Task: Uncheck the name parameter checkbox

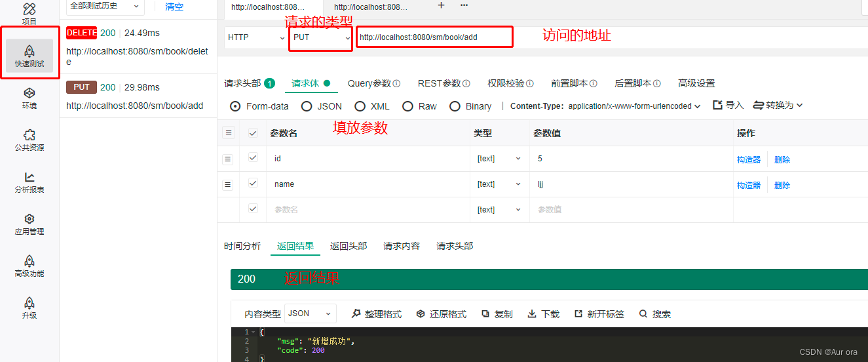Action: [x=253, y=184]
